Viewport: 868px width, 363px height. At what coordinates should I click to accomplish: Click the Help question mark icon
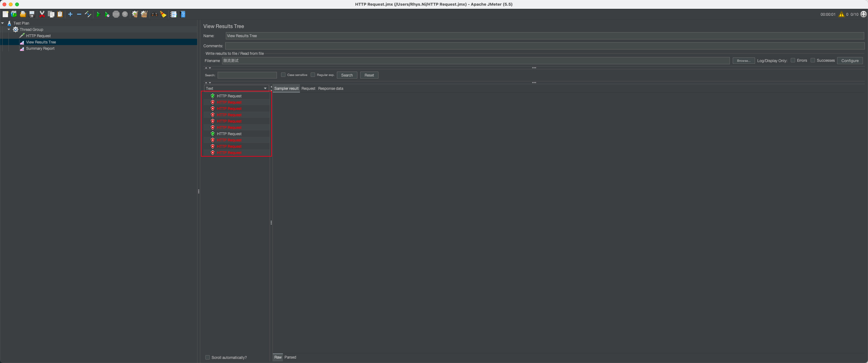[183, 14]
